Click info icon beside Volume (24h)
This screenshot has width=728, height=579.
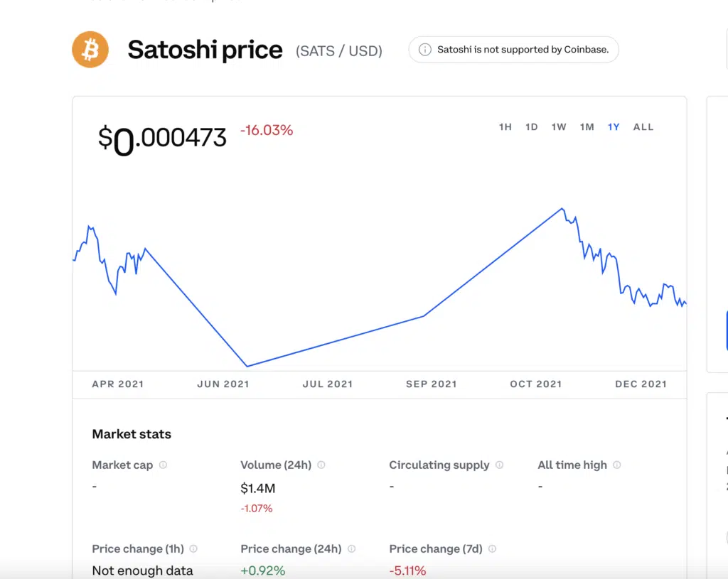(321, 465)
